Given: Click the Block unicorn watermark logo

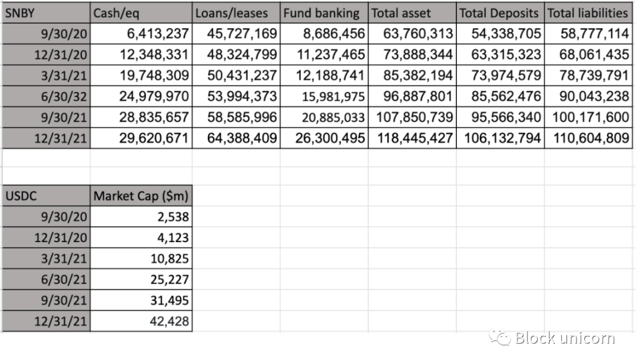Looking at the screenshot, I should point(552,337).
